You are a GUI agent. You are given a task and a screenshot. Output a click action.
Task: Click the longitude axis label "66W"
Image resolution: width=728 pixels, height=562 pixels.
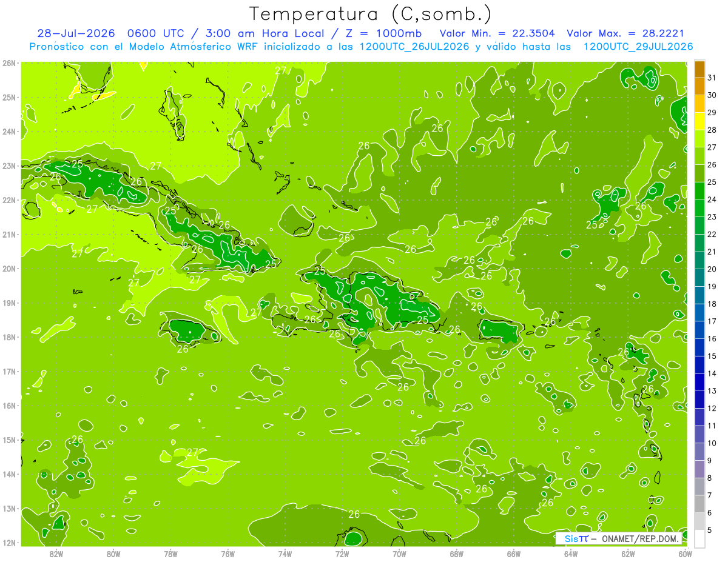click(513, 554)
